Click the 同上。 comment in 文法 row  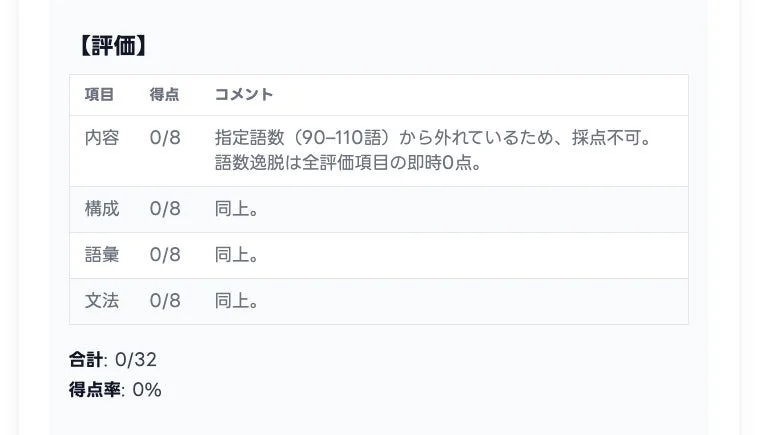tap(237, 301)
